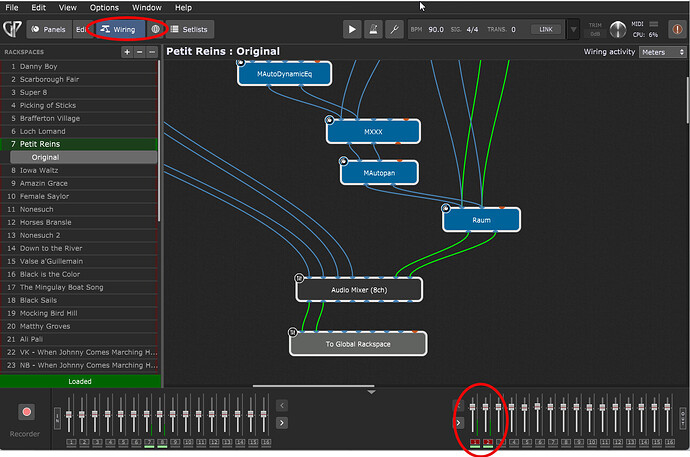This screenshot has width=690, height=457.
Task: Click the OUT label beside output faders
Action: click(683, 417)
